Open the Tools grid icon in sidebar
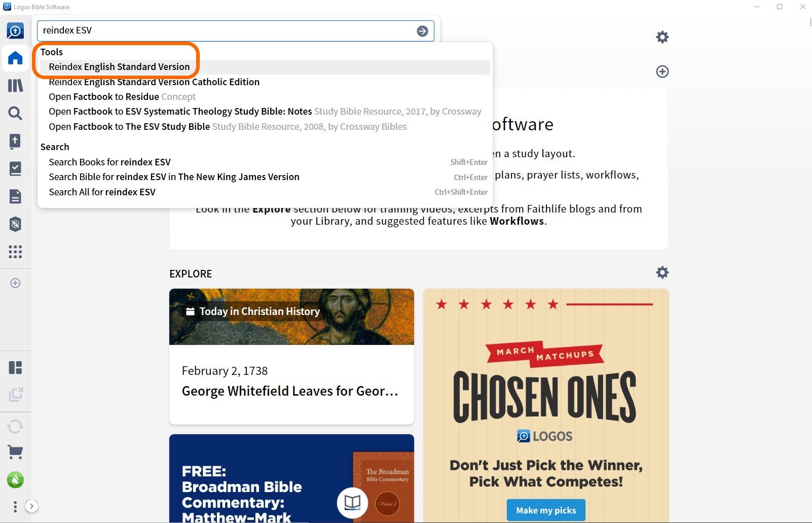Viewport: 812px width, 523px height. [15, 252]
